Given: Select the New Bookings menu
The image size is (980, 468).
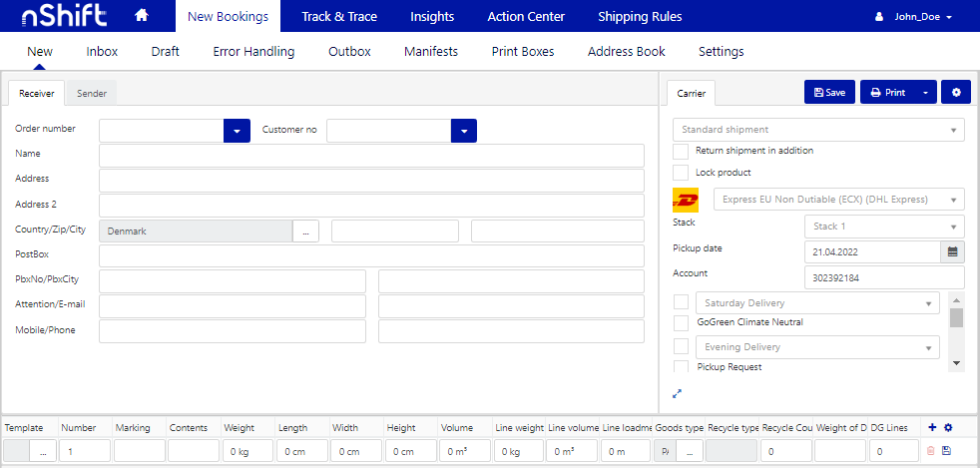Looking at the screenshot, I should [228, 17].
